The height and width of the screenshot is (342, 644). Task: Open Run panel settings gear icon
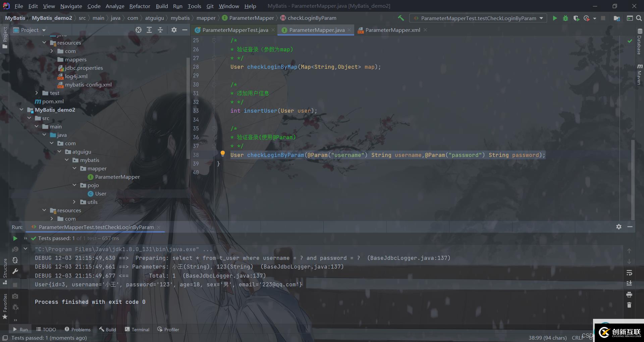pos(619,227)
